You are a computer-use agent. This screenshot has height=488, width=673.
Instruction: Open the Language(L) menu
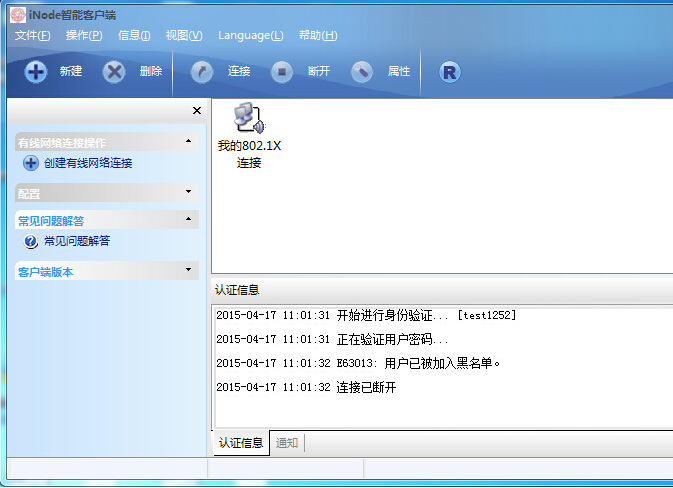pyautogui.click(x=251, y=35)
